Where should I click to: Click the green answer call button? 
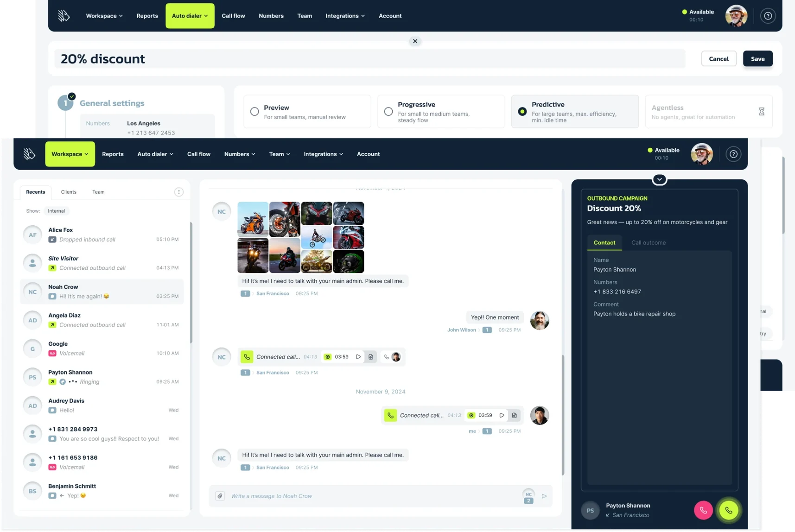(729, 510)
